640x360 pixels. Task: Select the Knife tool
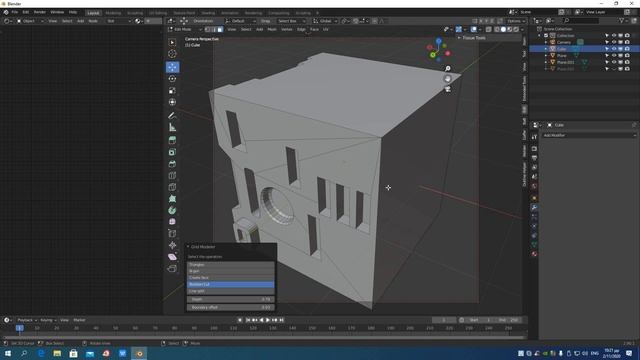pyautogui.click(x=172, y=187)
